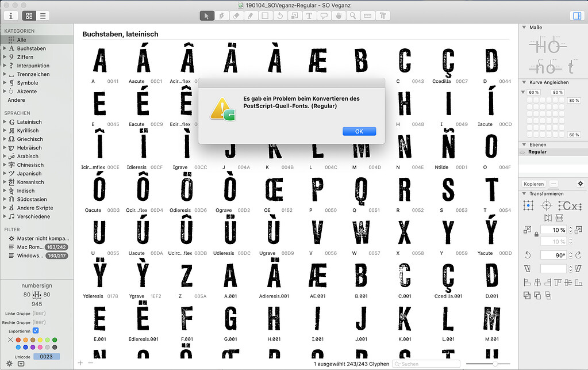Flip selection vertically
This screenshot has width=588, height=370.
pyautogui.click(x=559, y=218)
